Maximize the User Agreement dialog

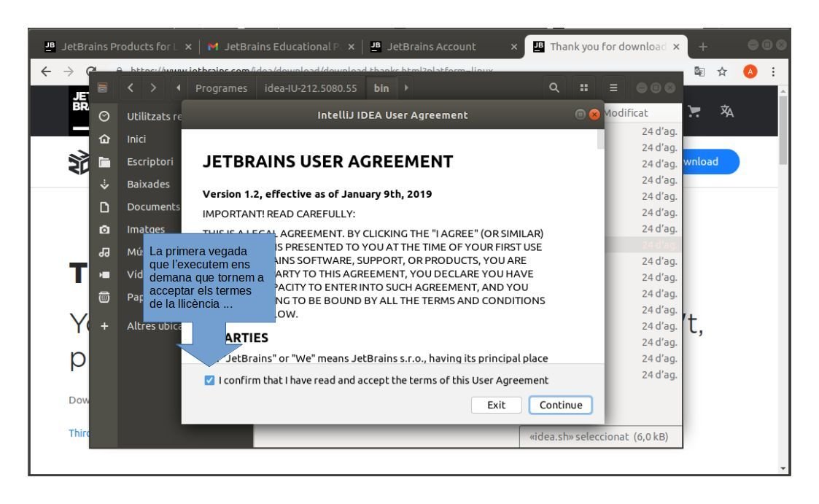[581, 115]
